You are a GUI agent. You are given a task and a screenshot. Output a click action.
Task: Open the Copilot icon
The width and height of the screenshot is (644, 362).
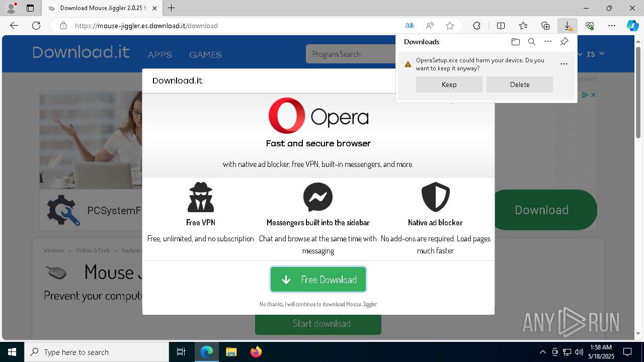point(633,26)
